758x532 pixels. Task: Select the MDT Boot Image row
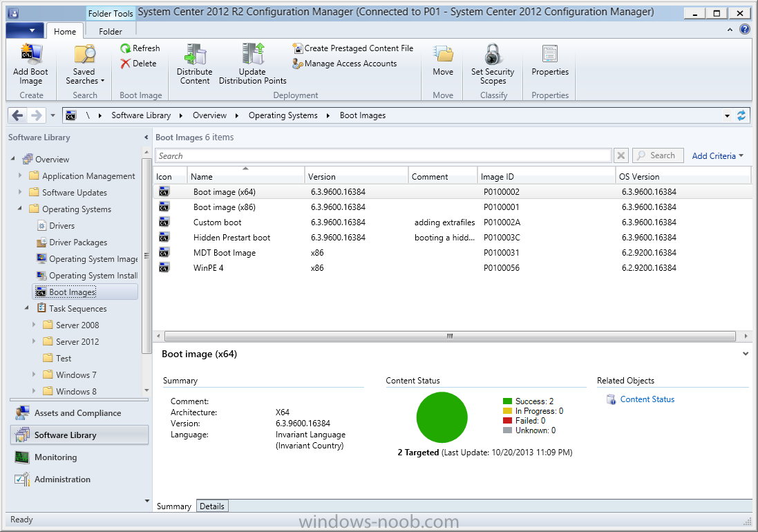click(453, 253)
